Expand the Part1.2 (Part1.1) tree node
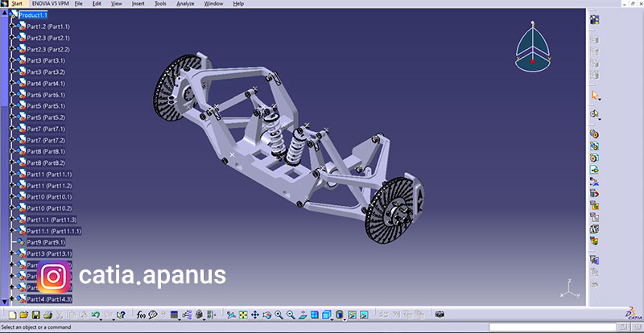 [x=12, y=27]
